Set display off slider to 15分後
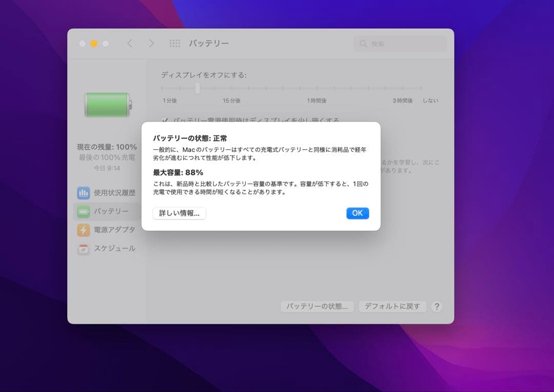 [232, 88]
